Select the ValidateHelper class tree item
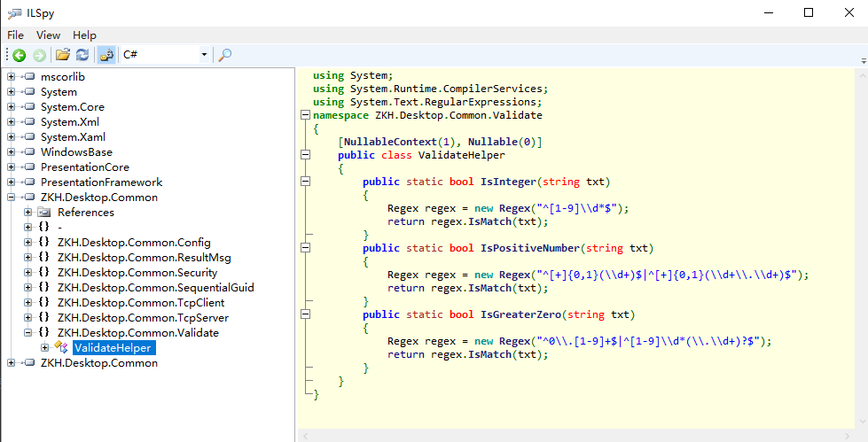The width and height of the screenshot is (868, 442). (x=114, y=347)
